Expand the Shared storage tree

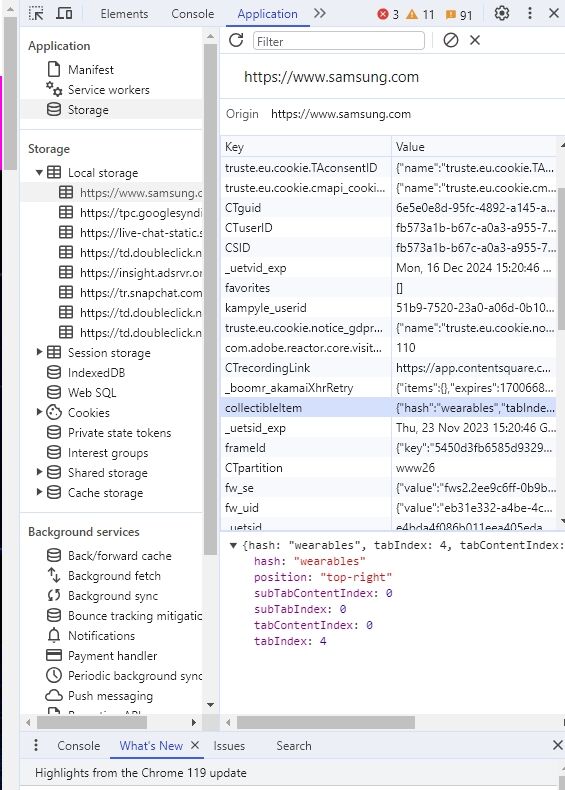click(39, 472)
